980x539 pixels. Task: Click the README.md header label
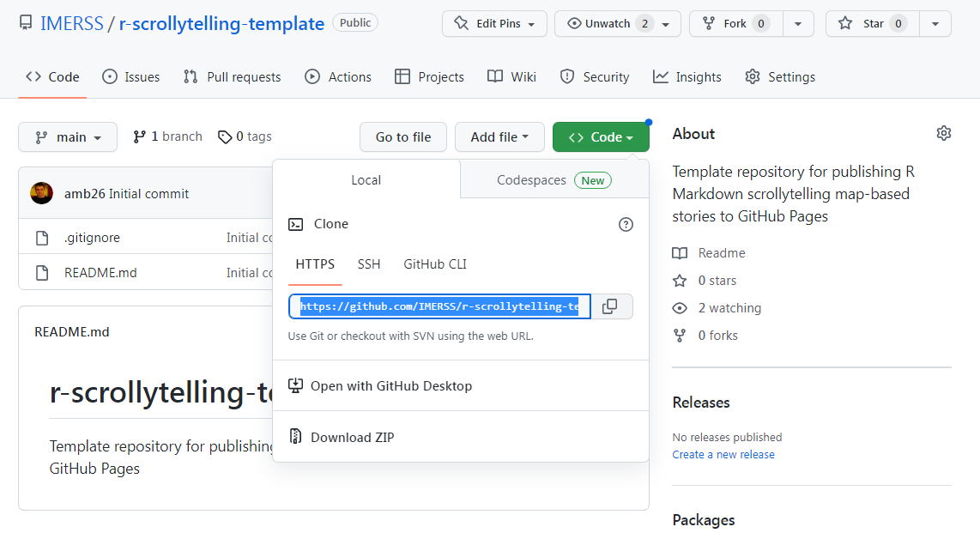click(72, 332)
